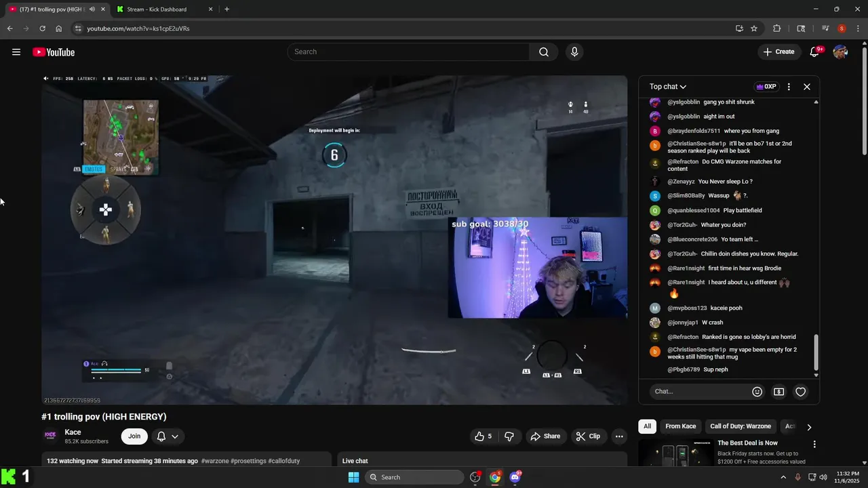Close the live chat panel
This screenshot has height=488, width=868.
(807, 87)
